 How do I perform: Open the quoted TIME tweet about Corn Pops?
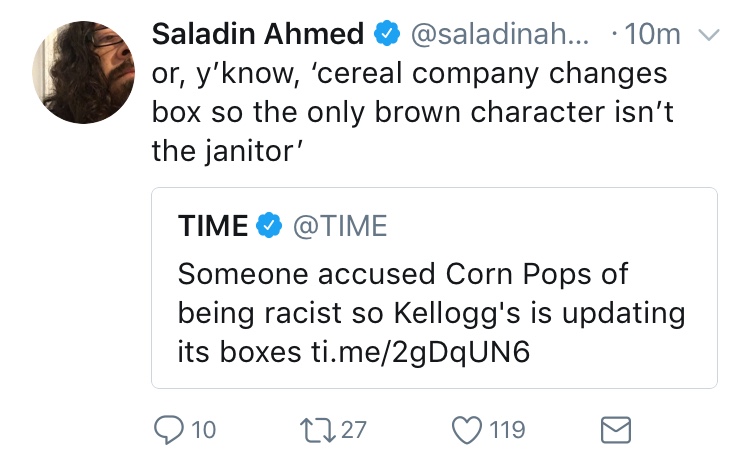click(434, 288)
